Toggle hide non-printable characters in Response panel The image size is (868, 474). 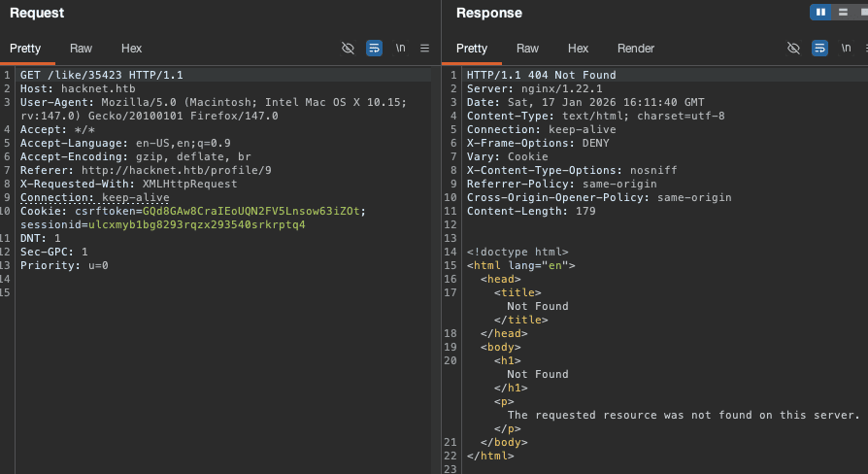pos(793,48)
